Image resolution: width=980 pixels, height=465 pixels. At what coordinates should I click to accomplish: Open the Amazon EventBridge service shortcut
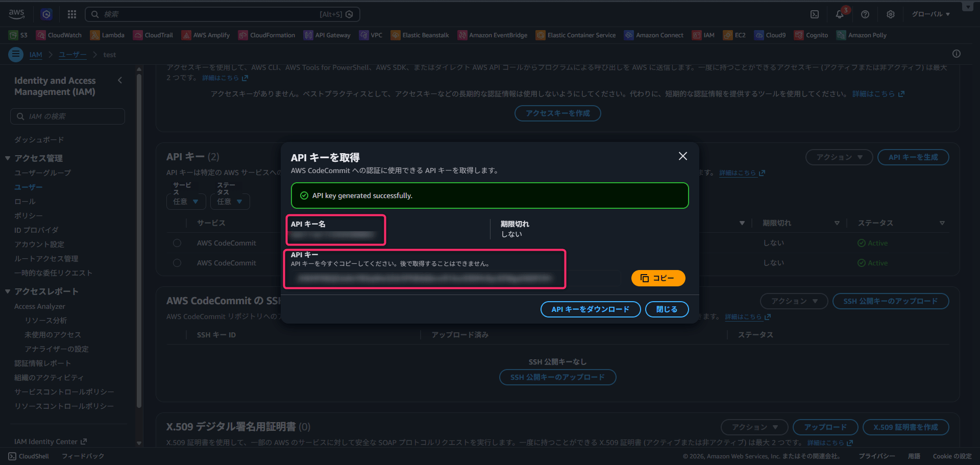coord(493,35)
